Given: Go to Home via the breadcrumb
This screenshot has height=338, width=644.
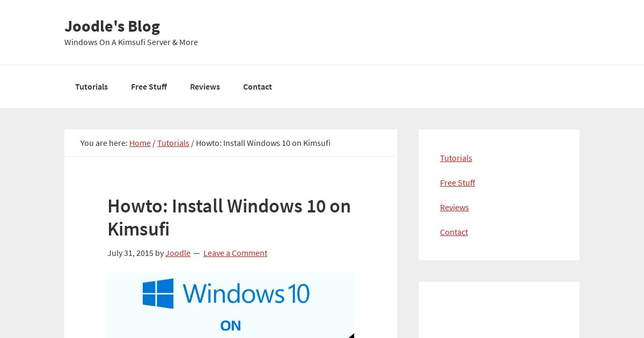Looking at the screenshot, I should click(x=140, y=143).
